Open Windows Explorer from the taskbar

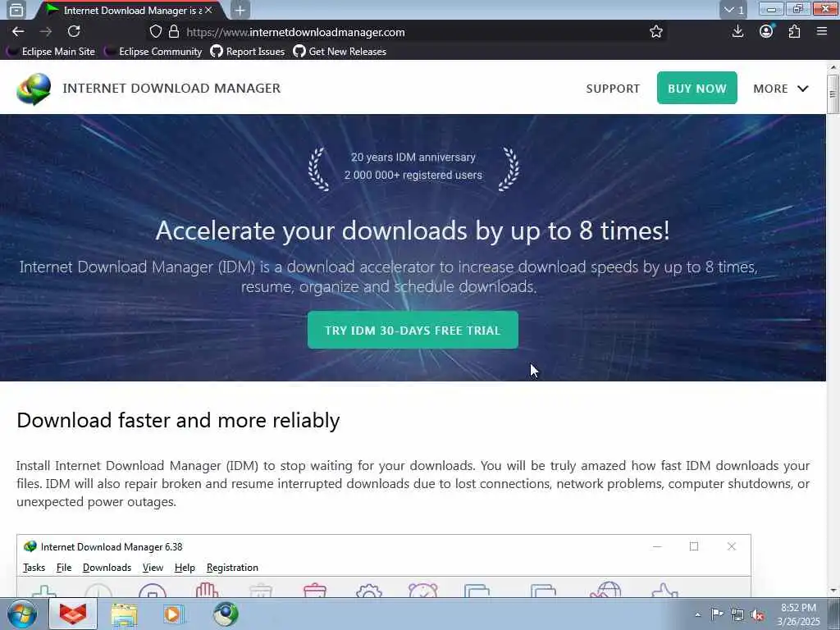click(125, 614)
